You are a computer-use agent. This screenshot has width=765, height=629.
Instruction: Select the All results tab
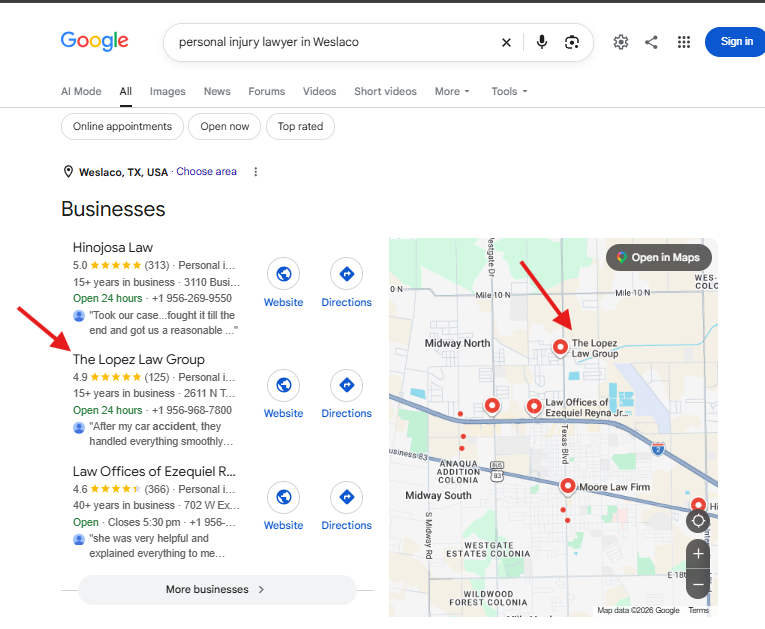(x=125, y=91)
